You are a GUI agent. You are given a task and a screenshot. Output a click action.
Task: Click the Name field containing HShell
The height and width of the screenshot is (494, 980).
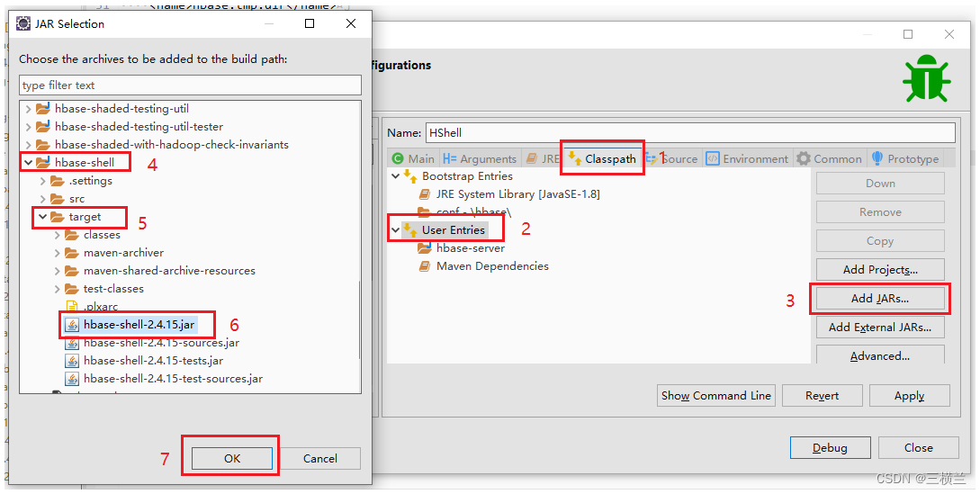point(690,132)
